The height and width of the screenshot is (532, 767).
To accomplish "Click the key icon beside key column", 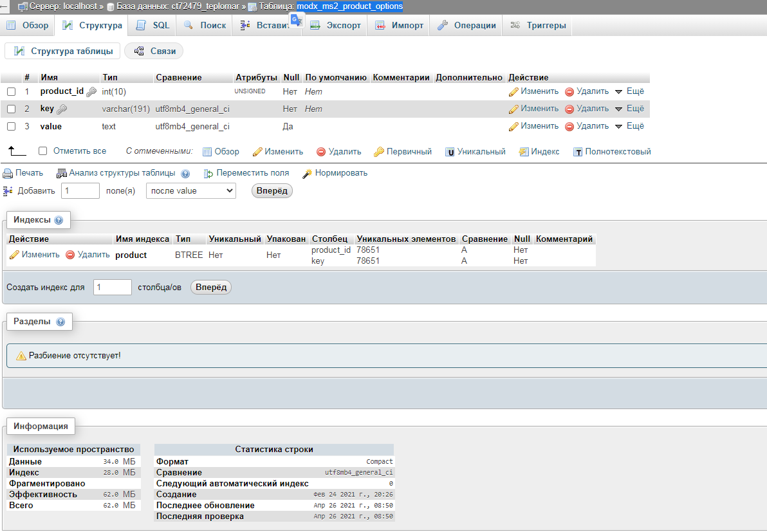I will 62,109.
